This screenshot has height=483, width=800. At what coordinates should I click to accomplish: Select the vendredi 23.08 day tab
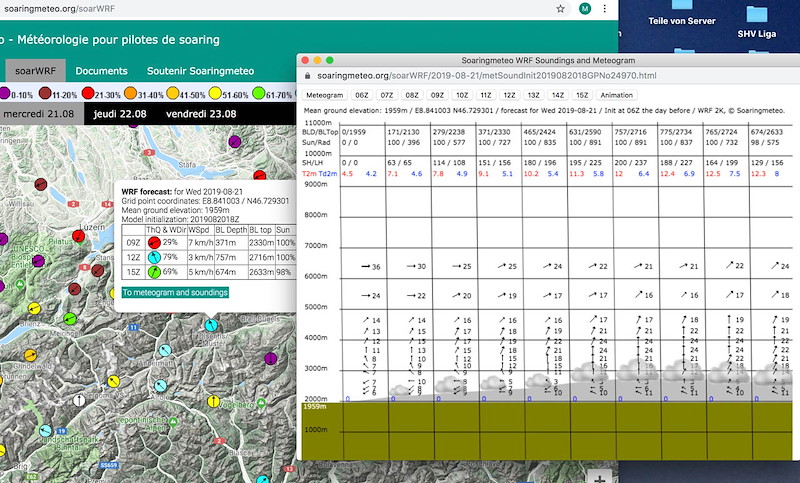[x=201, y=114]
